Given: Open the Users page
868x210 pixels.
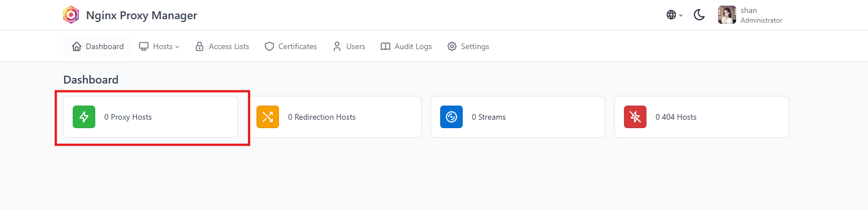Looking at the screenshot, I should [x=349, y=46].
